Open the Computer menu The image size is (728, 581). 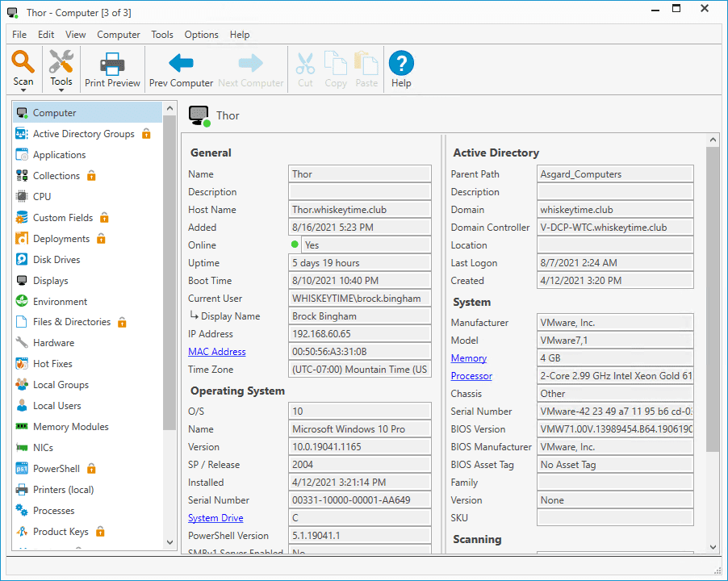pyautogui.click(x=119, y=35)
